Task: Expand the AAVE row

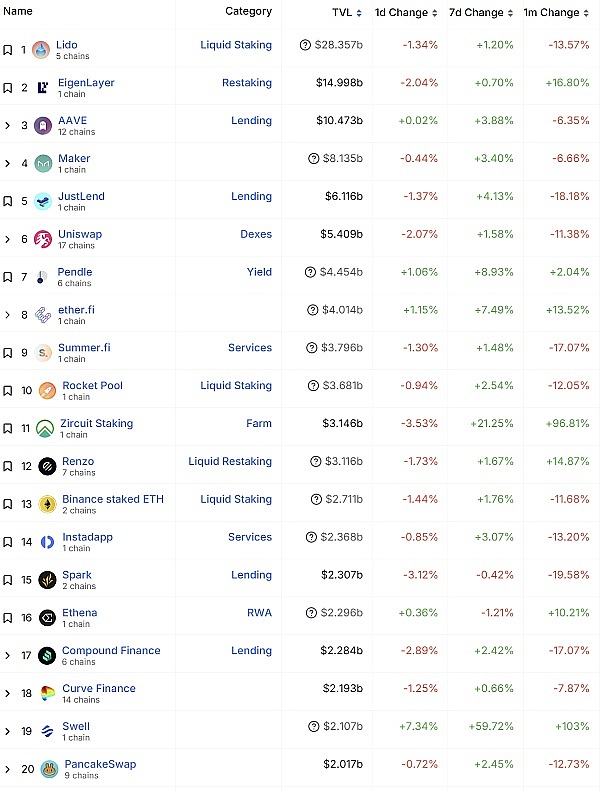Action: click(8, 125)
